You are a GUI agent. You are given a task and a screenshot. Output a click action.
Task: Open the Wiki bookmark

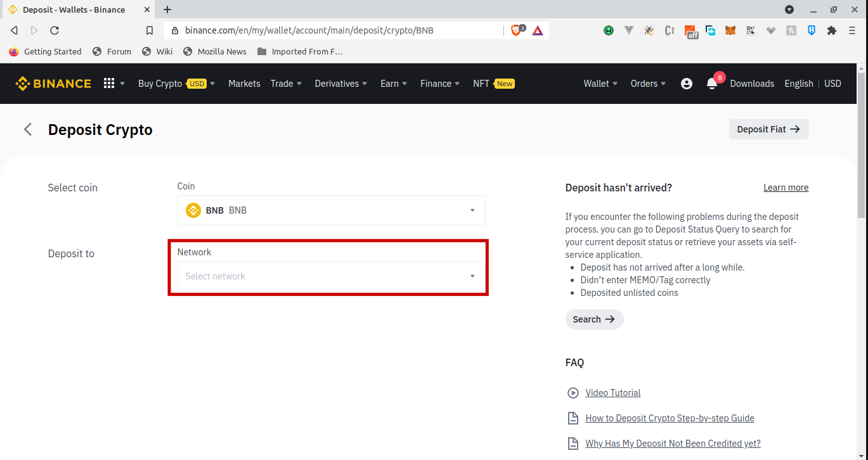157,51
